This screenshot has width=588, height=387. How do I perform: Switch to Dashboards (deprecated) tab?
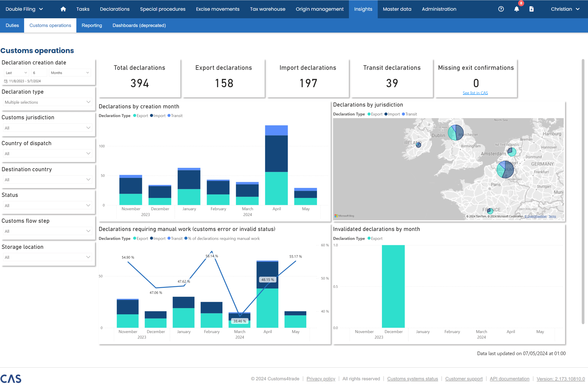[x=139, y=25]
